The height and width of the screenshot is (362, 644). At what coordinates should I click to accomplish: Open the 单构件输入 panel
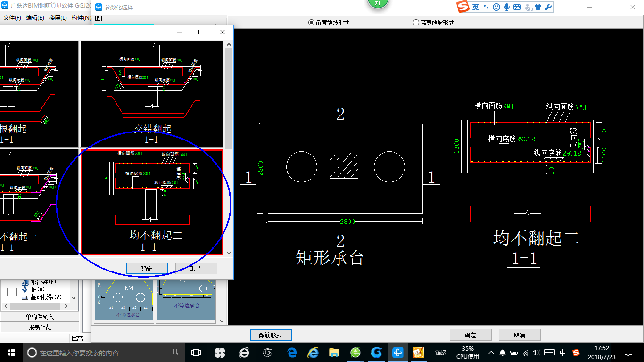[40, 317]
